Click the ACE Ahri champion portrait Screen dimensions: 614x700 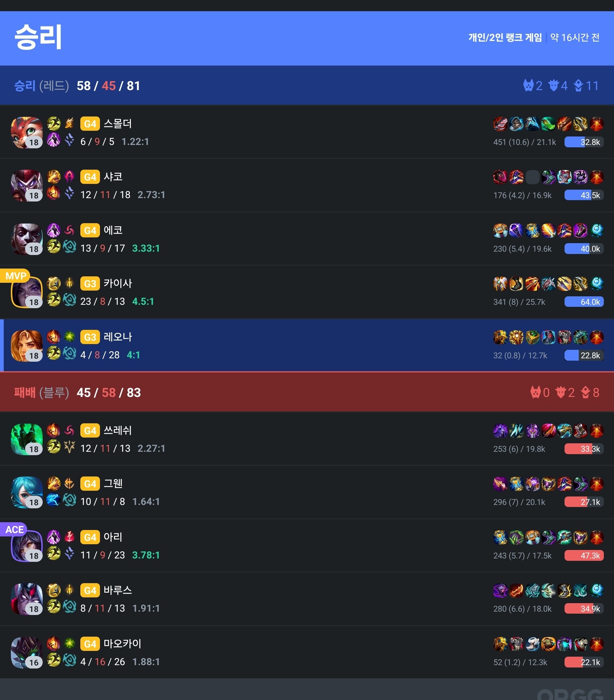(27, 546)
